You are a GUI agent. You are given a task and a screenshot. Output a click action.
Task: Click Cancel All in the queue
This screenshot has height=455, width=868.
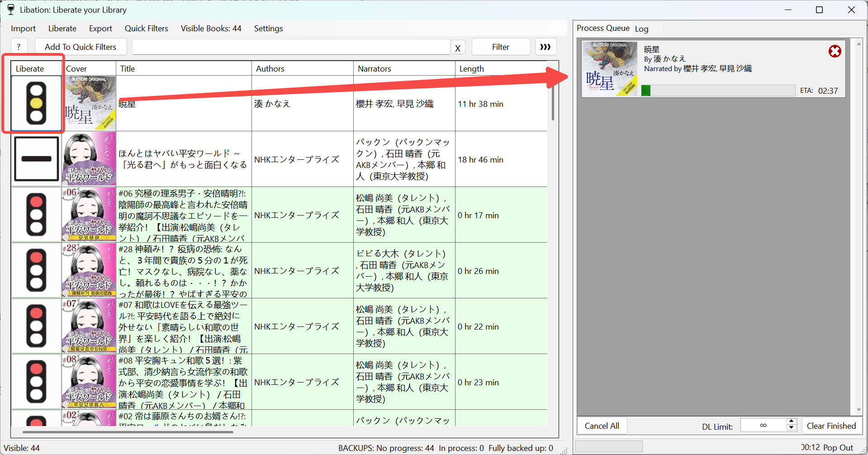602,426
